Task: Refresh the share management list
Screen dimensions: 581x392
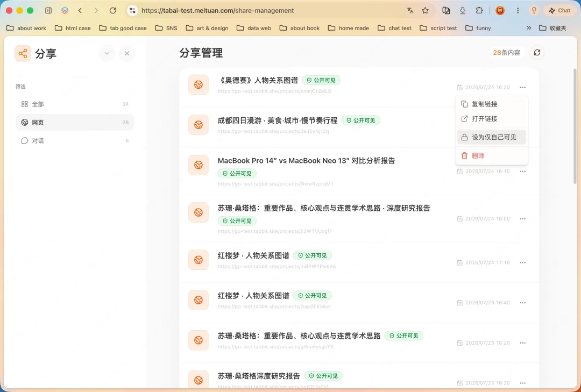Action: (x=537, y=53)
